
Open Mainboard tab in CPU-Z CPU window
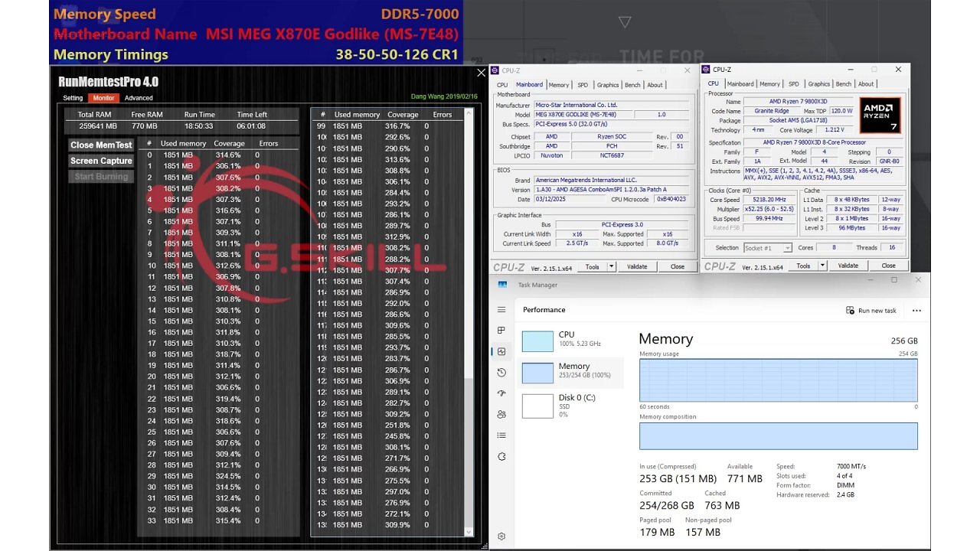[x=740, y=84]
